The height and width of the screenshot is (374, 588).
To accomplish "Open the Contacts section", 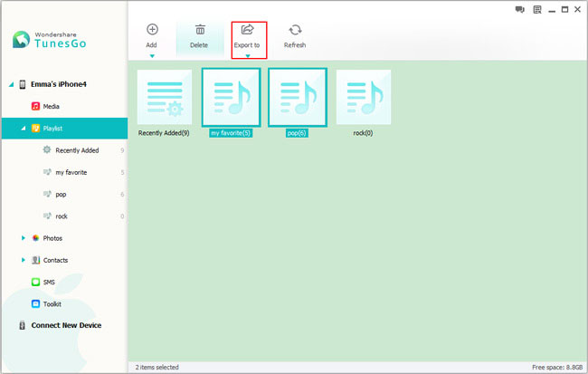I will tap(55, 260).
